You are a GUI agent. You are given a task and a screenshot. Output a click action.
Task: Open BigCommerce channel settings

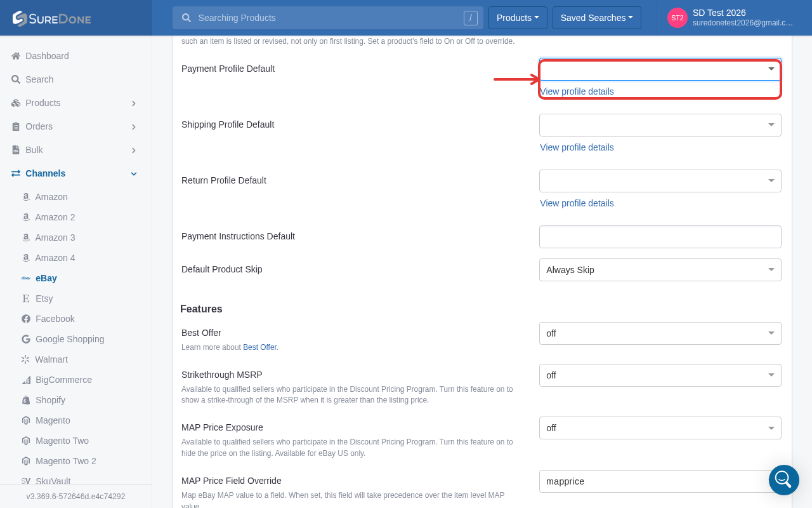63,380
